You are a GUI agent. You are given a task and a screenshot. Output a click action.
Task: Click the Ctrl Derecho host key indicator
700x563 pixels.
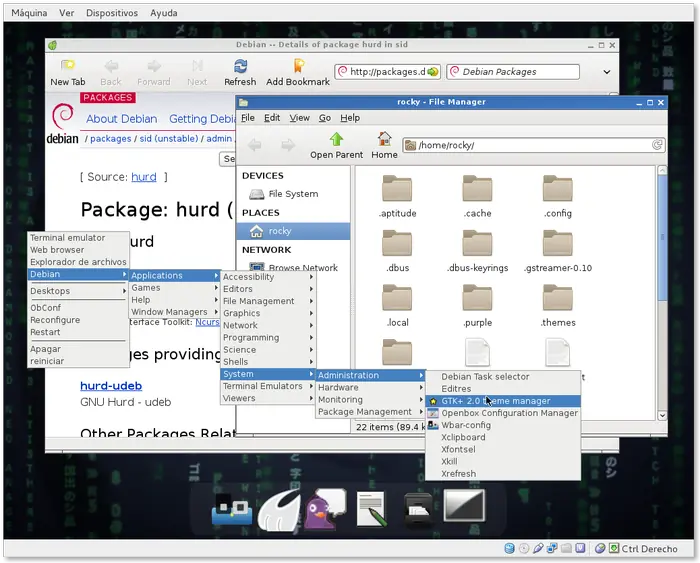649,549
